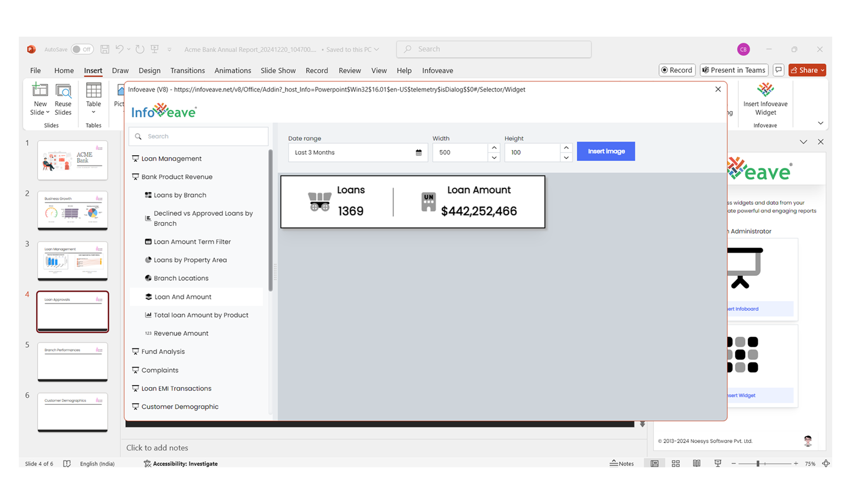Click the Table icon in ribbon
The width and height of the screenshot is (851, 504).
(93, 90)
